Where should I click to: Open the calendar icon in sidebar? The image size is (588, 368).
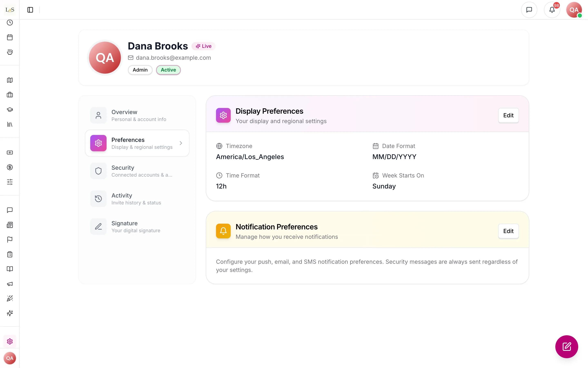10,37
